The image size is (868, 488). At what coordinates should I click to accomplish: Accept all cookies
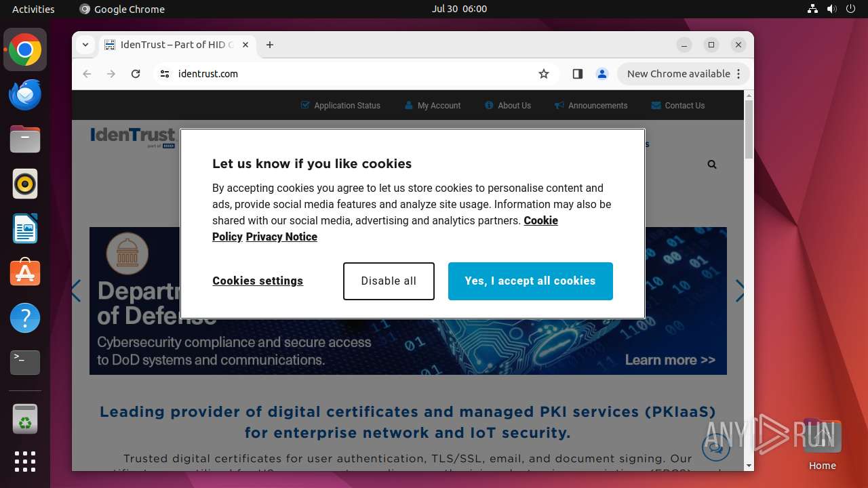point(530,281)
